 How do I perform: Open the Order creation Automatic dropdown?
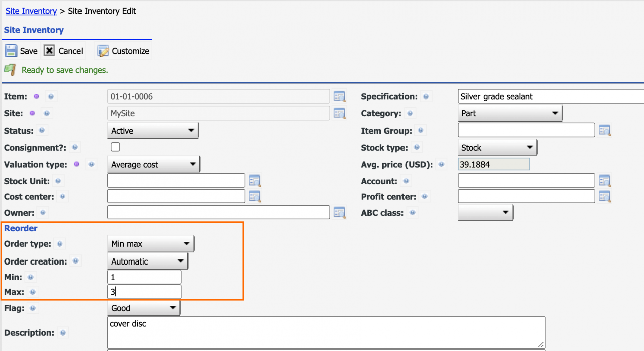147,261
